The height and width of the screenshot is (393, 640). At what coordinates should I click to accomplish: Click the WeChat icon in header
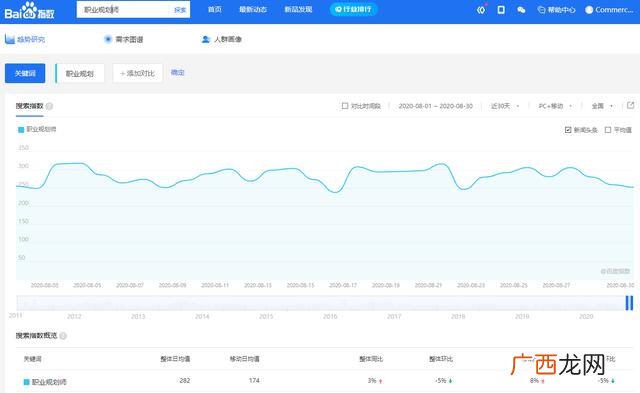(x=521, y=10)
